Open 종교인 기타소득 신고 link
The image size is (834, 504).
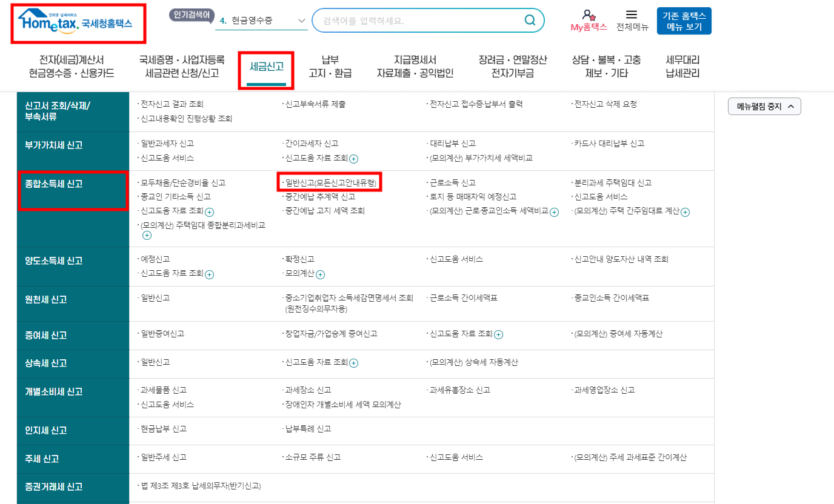175,197
